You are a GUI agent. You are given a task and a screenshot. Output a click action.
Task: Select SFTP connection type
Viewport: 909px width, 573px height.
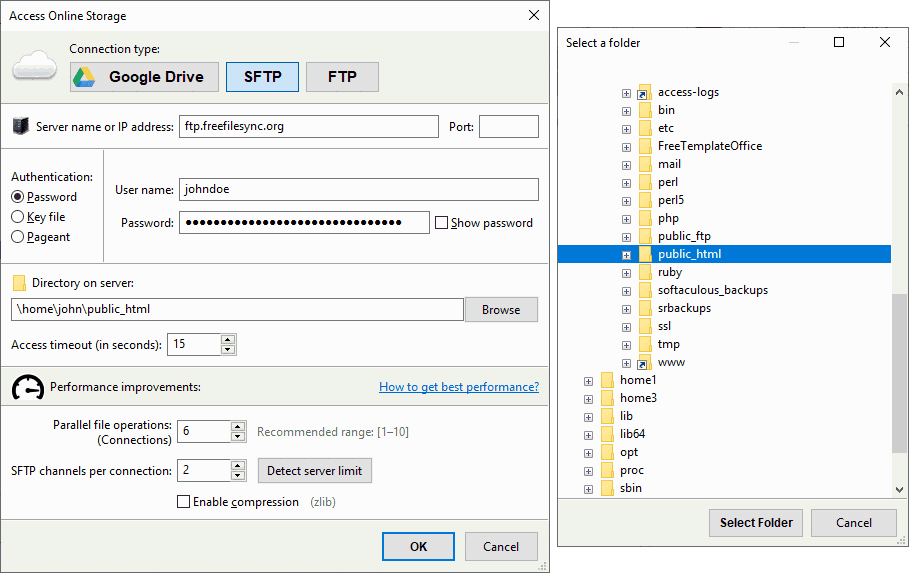[262, 77]
